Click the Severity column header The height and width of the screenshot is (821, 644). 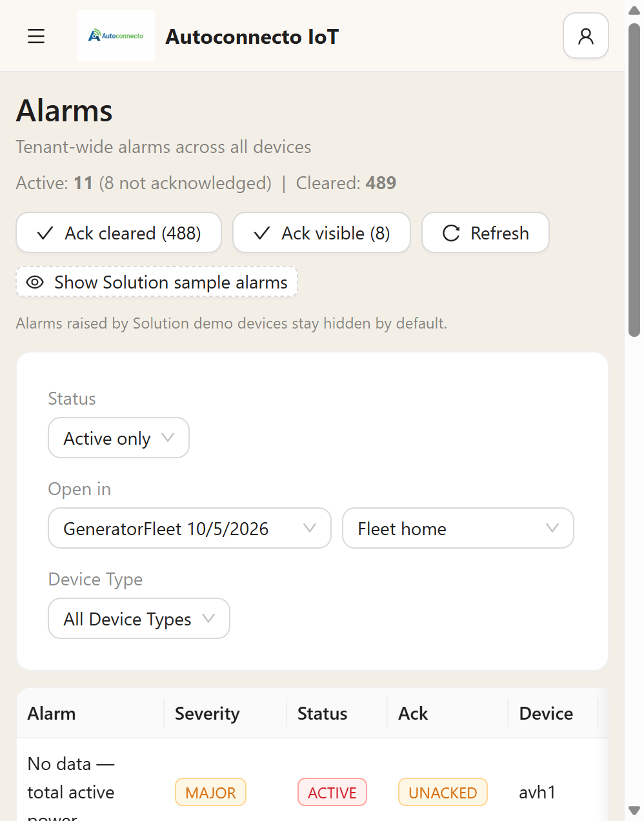225,713
